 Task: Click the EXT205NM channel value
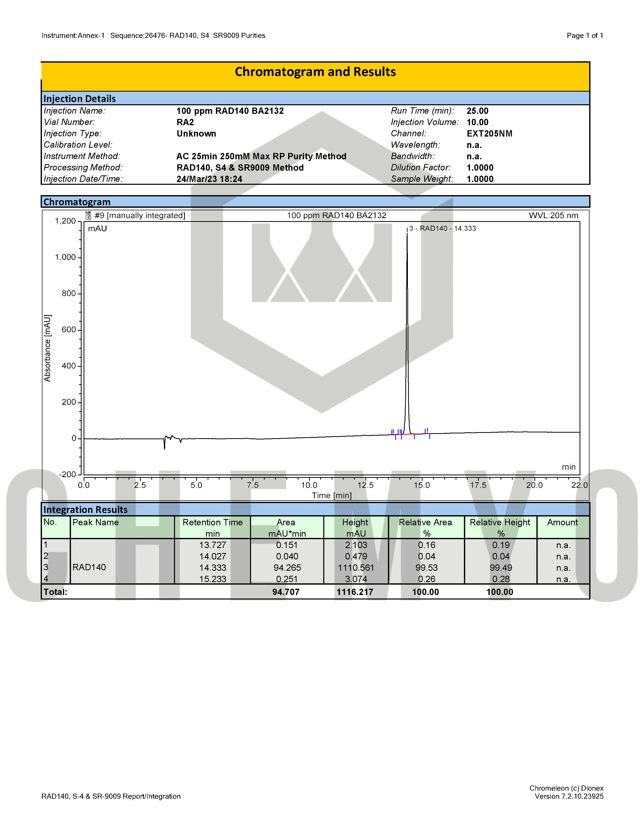pos(489,134)
